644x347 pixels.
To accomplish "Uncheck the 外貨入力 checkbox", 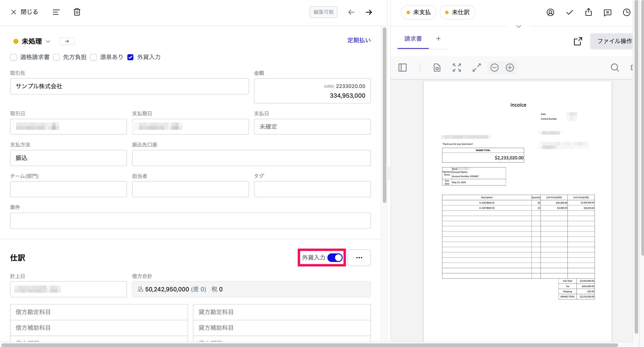I will [x=130, y=57].
